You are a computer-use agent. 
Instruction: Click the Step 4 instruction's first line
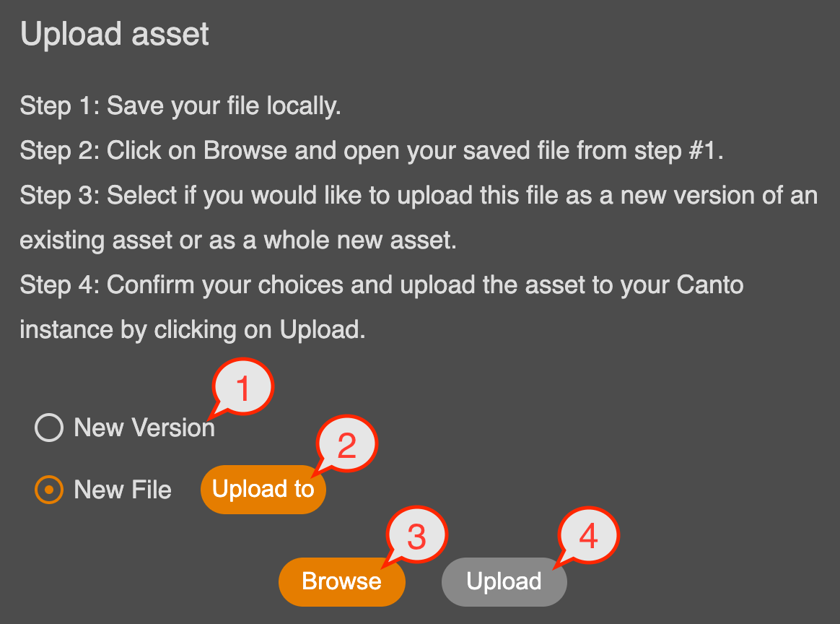382,285
